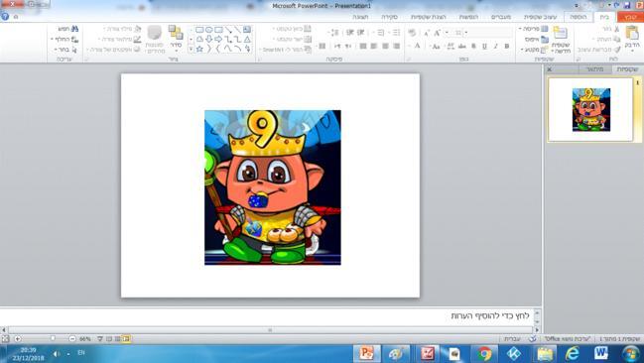
Task: Toggle underline formatting with the U button
Action: click(484, 46)
